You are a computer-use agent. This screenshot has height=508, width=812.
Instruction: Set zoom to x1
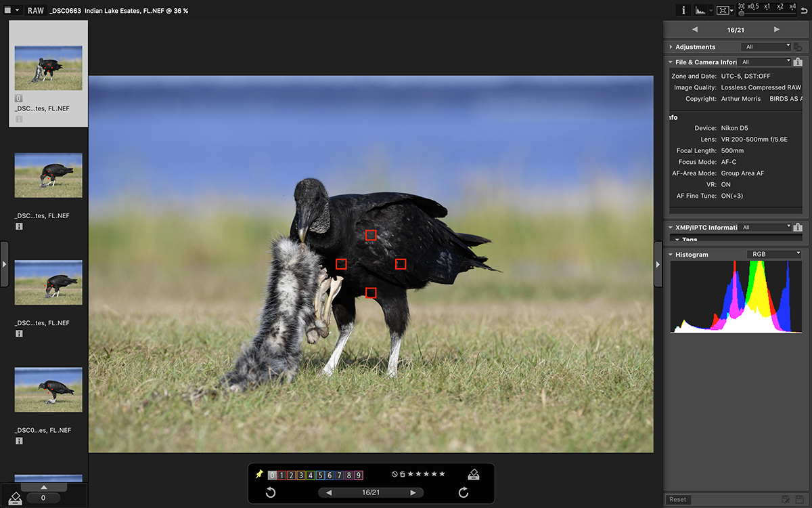767,6
